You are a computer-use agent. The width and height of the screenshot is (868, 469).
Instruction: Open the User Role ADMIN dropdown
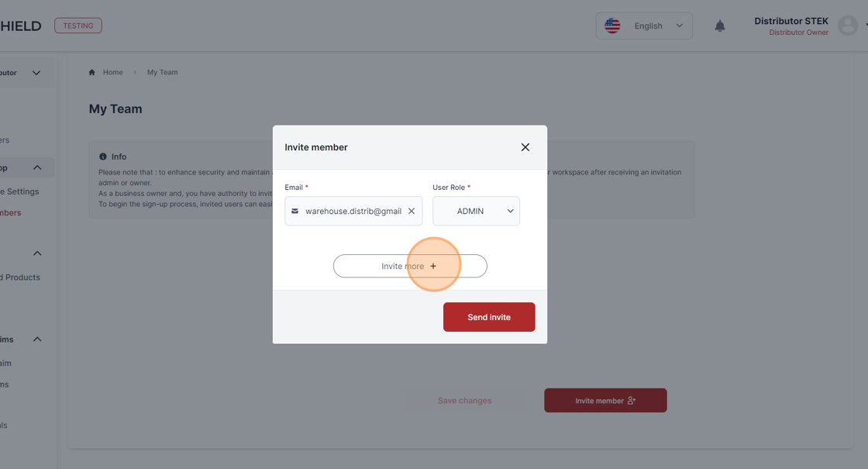pos(476,211)
